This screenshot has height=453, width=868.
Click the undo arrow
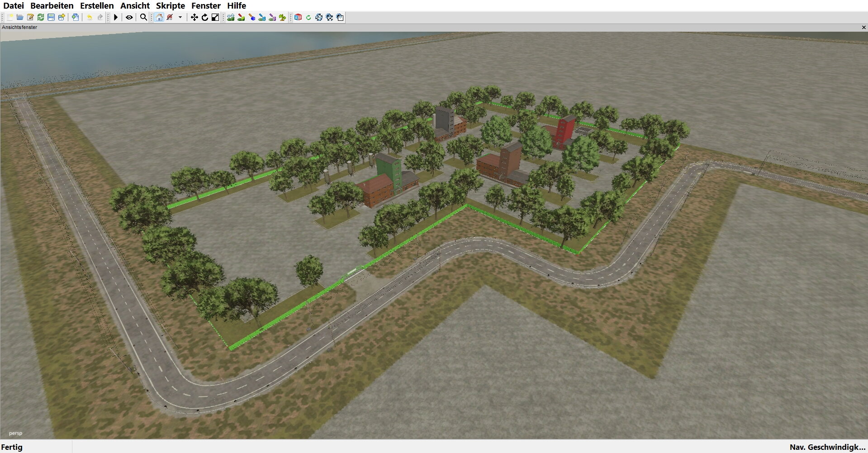click(x=89, y=17)
